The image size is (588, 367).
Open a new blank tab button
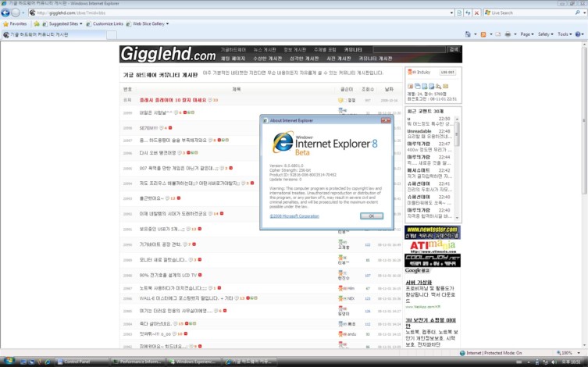coord(112,35)
